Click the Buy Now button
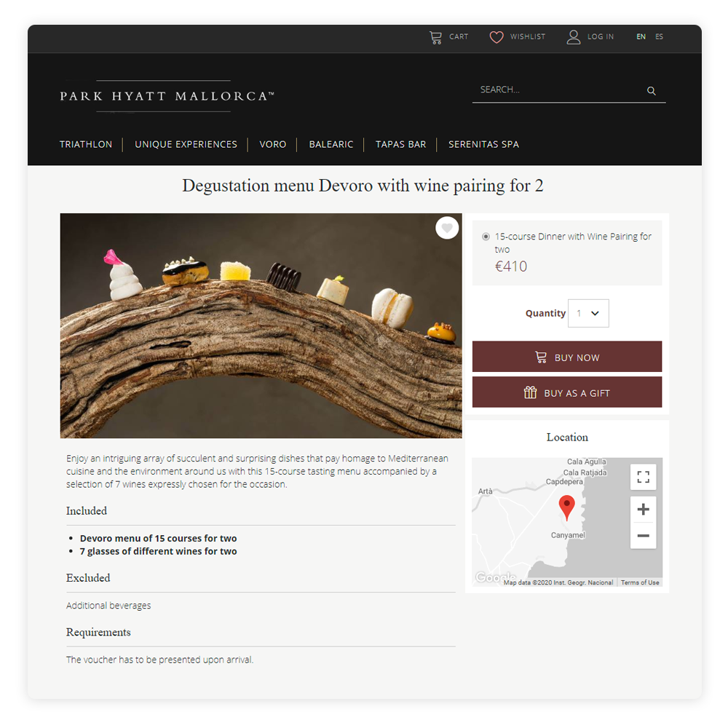Viewport: 728px width, 728px height. point(567,357)
